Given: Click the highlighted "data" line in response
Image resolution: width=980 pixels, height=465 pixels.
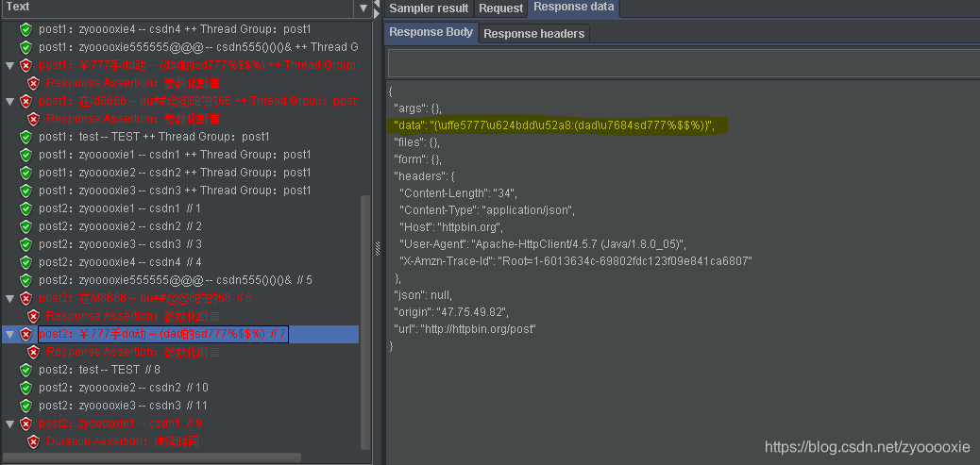Looking at the screenshot, I should (554, 126).
